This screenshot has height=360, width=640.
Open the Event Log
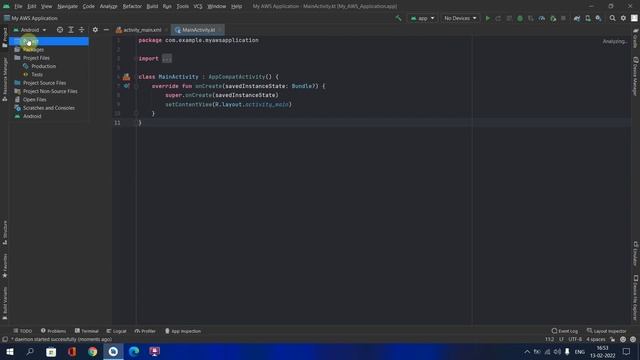pos(564,331)
